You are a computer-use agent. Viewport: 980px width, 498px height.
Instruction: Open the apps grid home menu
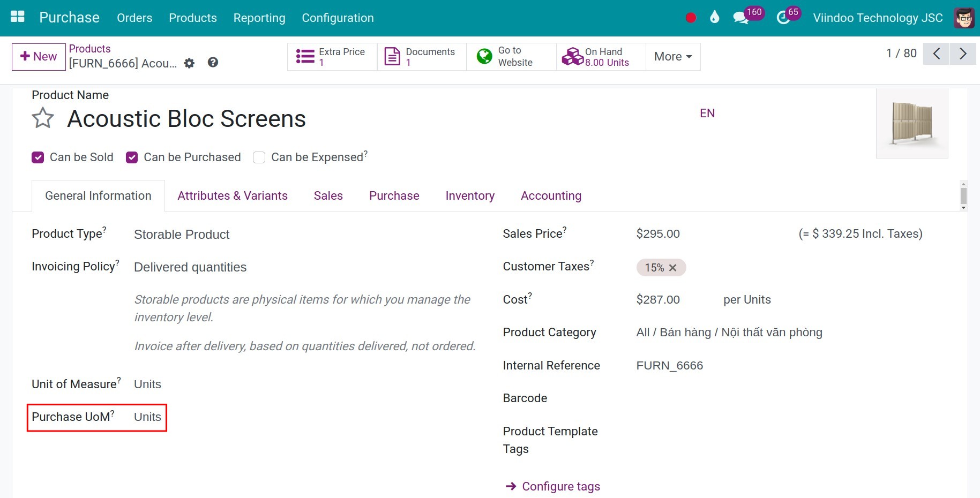(18, 17)
